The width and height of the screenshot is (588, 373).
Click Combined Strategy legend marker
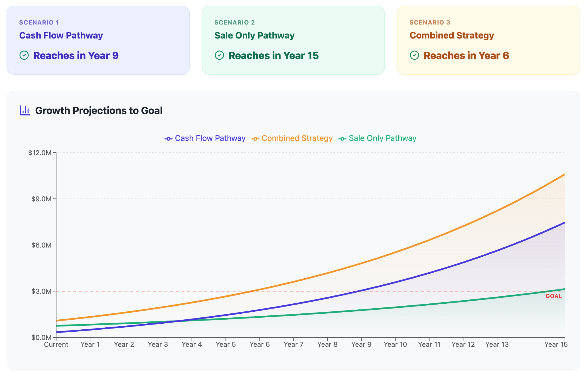tap(255, 139)
